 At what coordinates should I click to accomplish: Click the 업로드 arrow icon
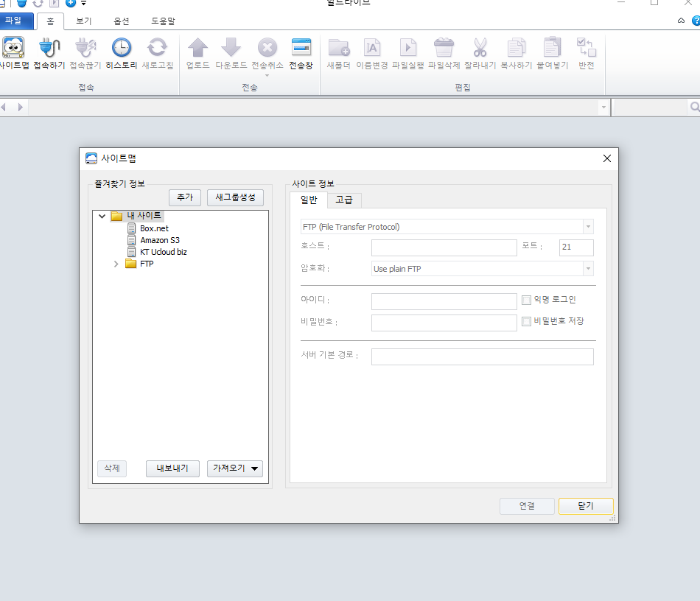pos(197,48)
